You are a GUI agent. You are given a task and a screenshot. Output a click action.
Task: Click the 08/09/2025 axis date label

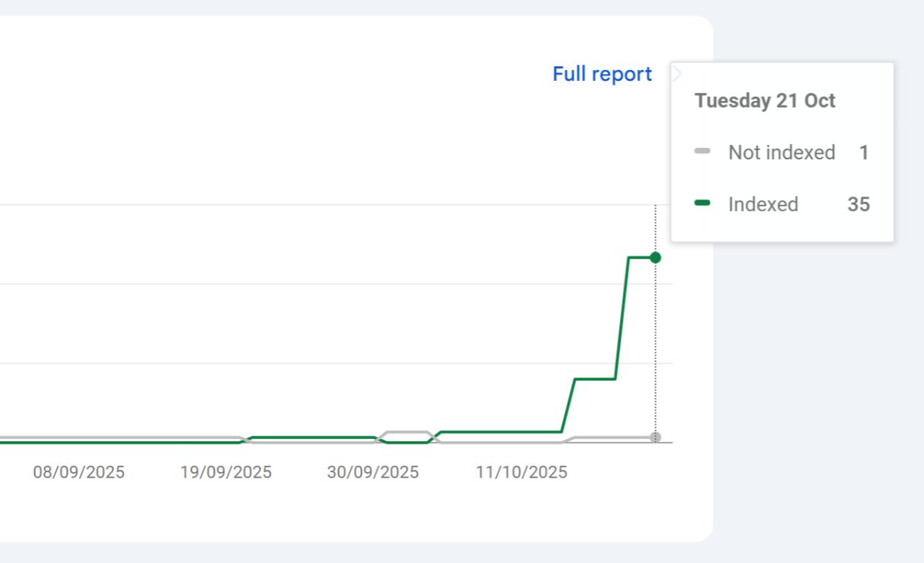pyautogui.click(x=79, y=472)
